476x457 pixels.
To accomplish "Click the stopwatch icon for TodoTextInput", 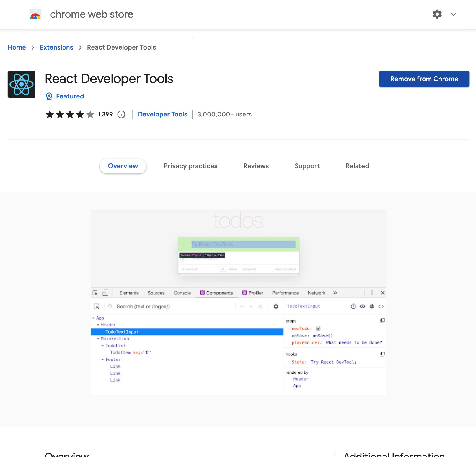I will [353, 306].
